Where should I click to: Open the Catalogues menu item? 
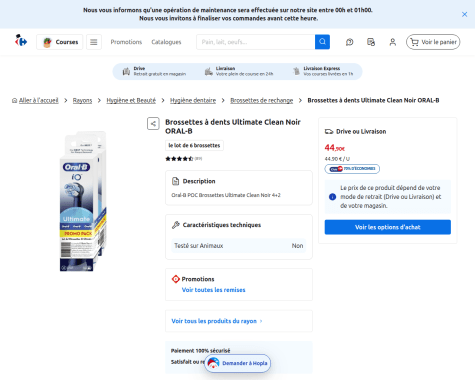(x=166, y=42)
